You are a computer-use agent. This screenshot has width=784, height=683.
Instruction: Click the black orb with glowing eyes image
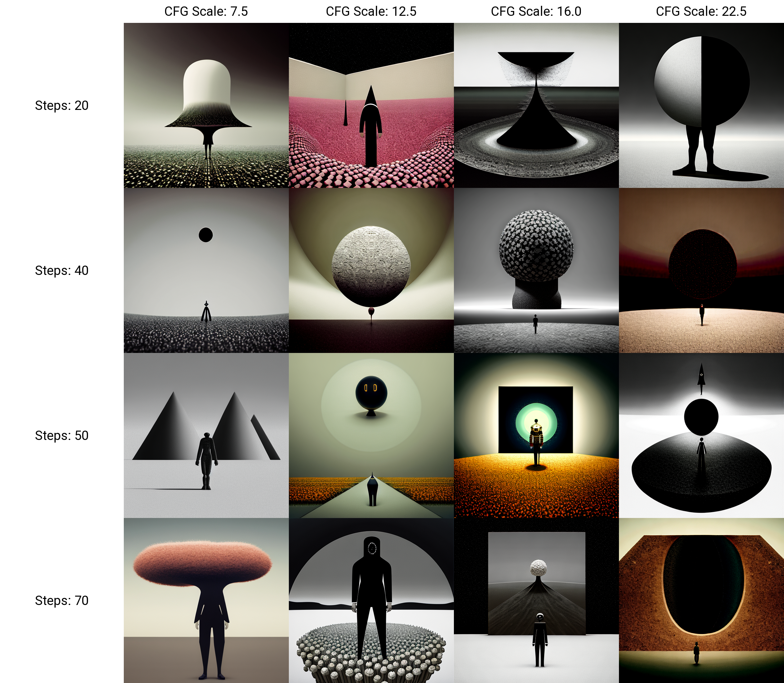(x=371, y=435)
